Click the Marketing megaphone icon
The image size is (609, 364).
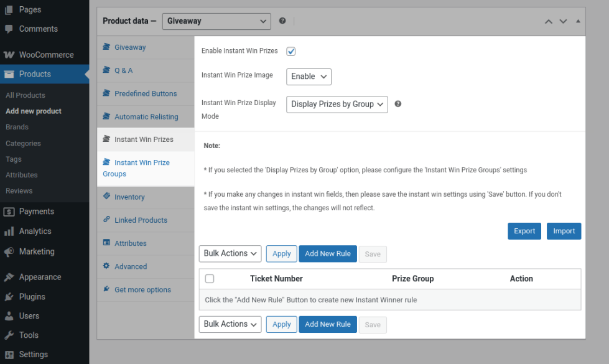(9, 252)
